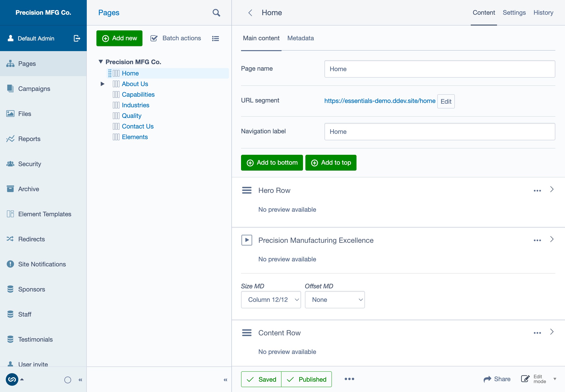This screenshot has height=392, width=565.
Task: Select the Content tab
Action: coord(484,13)
